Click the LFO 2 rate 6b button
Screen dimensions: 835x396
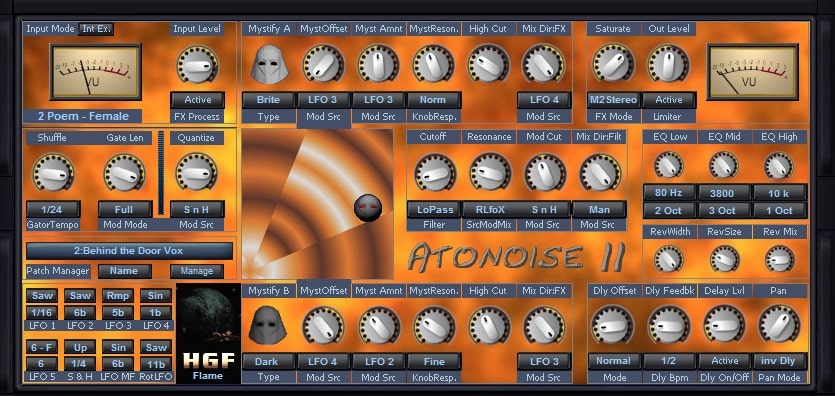pos(80,312)
